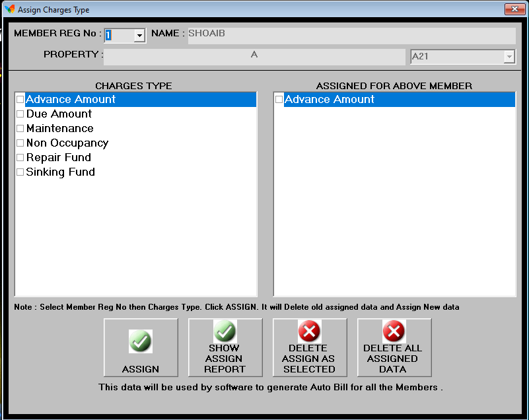Select highlighted Advance Amount text in Charges Type
This screenshot has height=420, width=529.
[x=71, y=99]
